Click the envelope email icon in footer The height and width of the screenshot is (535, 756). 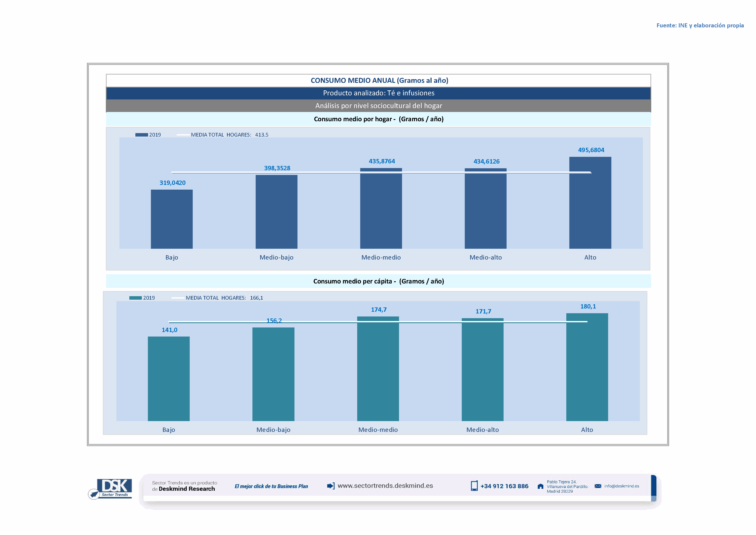pos(598,486)
